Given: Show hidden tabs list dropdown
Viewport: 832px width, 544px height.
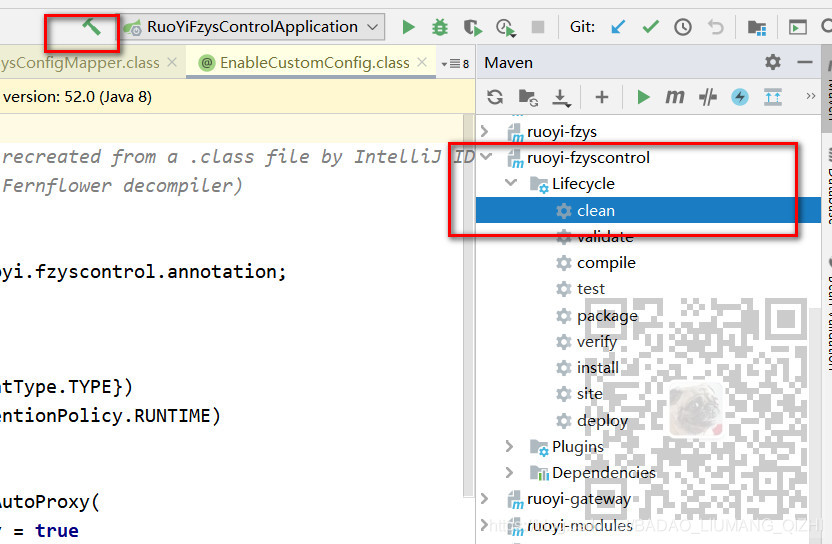Looking at the screenshot, I should [x=455, y=64].
